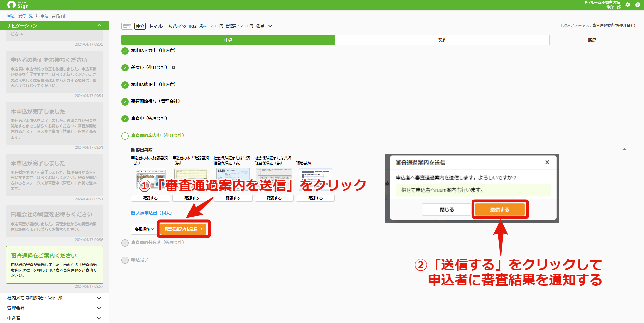Click the 審査中（管理会社） check icon
Image resolution: width=644 pixels, height=323 pixels.
coord(125,119)
